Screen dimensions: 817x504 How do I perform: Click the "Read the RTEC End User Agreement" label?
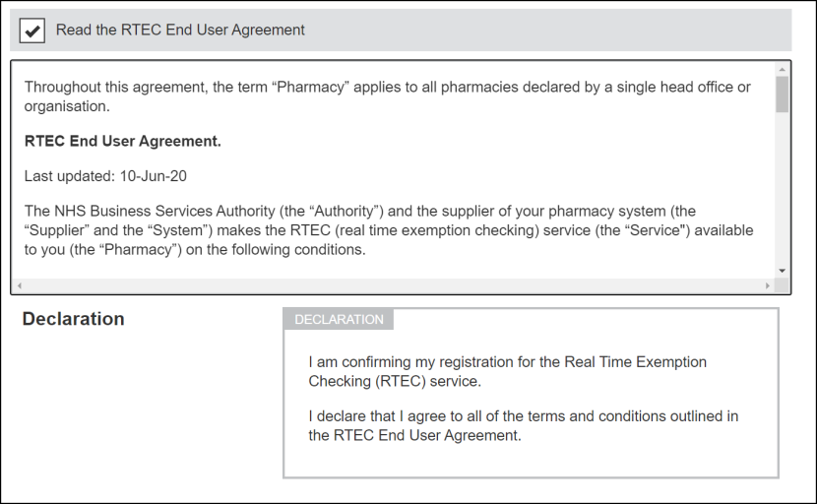[180, 31]
